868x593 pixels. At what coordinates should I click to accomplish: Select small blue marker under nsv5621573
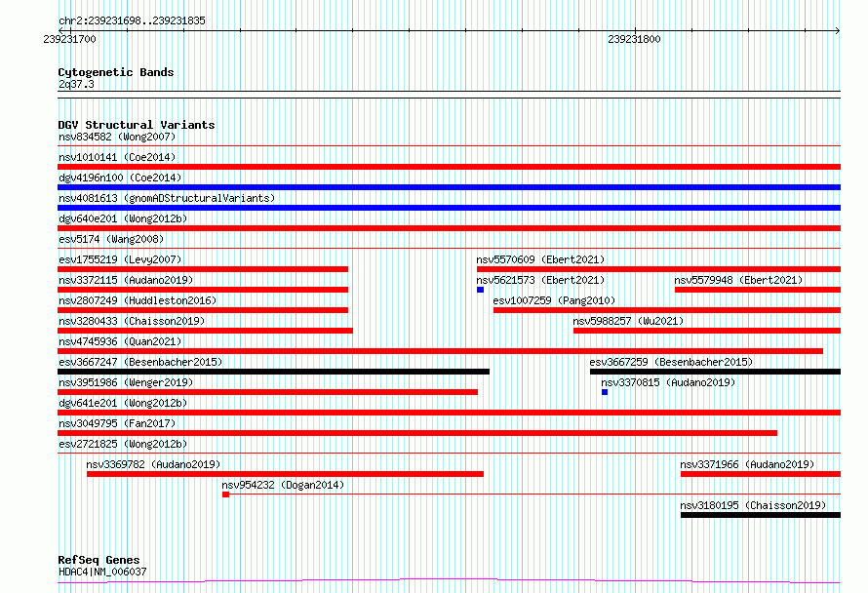pos(480,290)
